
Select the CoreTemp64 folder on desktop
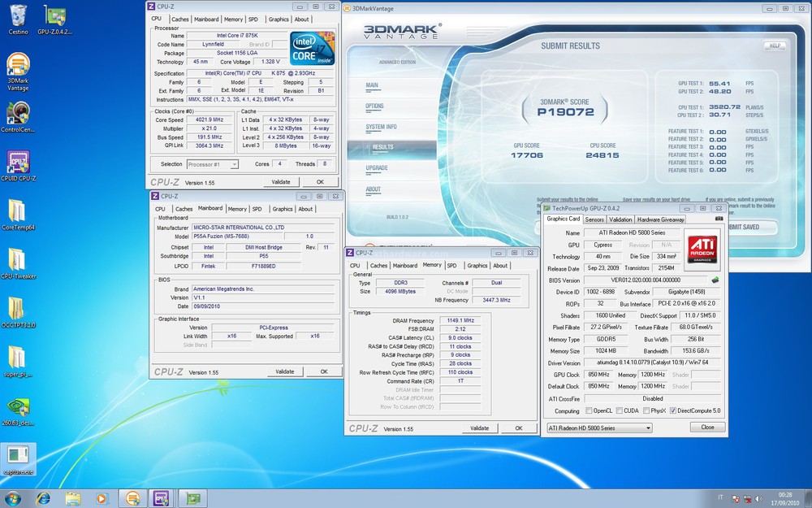tap(18, 215)
